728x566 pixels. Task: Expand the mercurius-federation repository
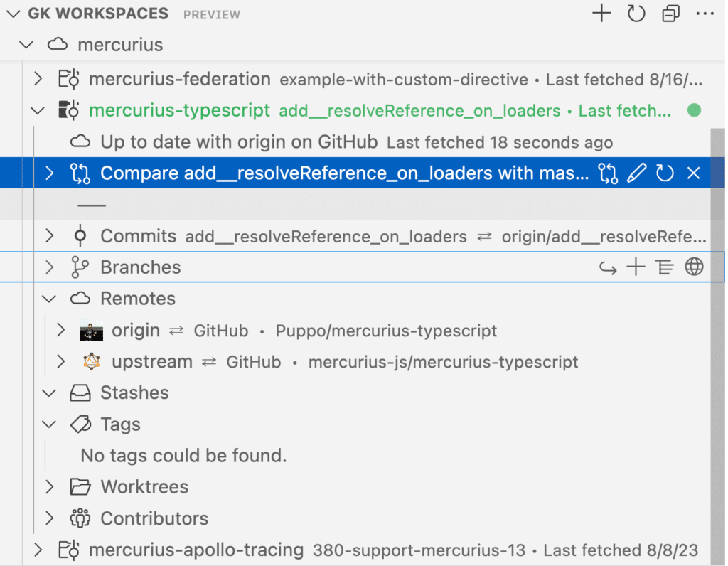pyautogui.click(x=37, y=79)
